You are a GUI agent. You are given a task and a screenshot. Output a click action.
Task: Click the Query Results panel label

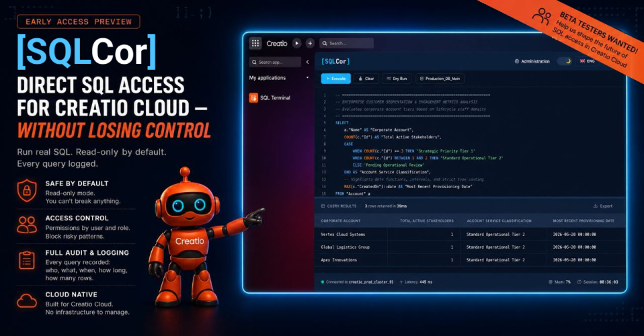(339, 206)
